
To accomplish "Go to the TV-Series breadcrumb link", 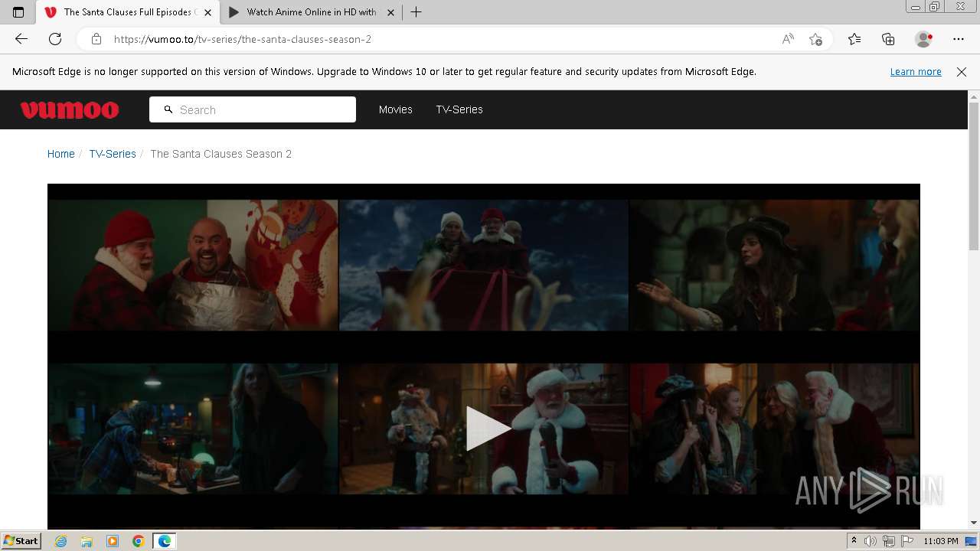I will tap(113, 154).
